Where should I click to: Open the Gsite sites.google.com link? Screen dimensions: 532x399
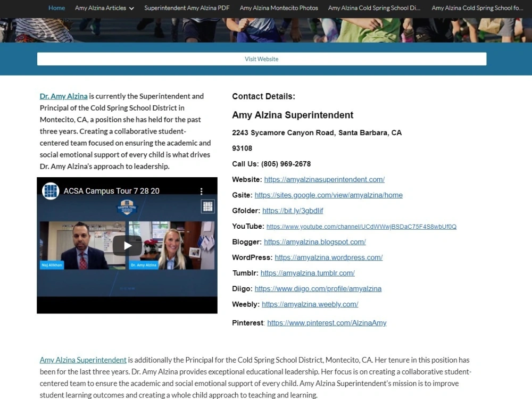pyautogui.click(x=328, y=195)
